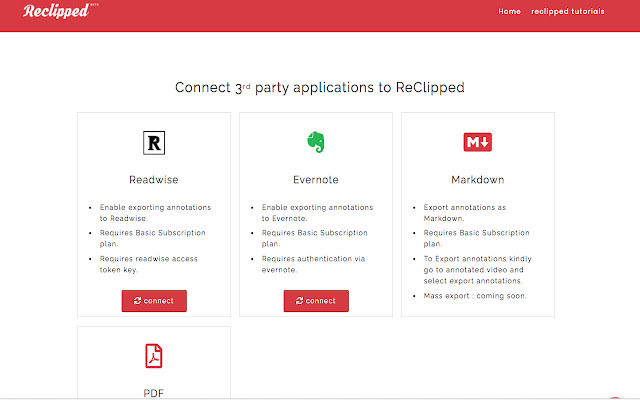Image resolution: width=640 pixels, height=400 pixels.
Task: Click the Markdown logo icon
Action: click(x=478, y=142)
